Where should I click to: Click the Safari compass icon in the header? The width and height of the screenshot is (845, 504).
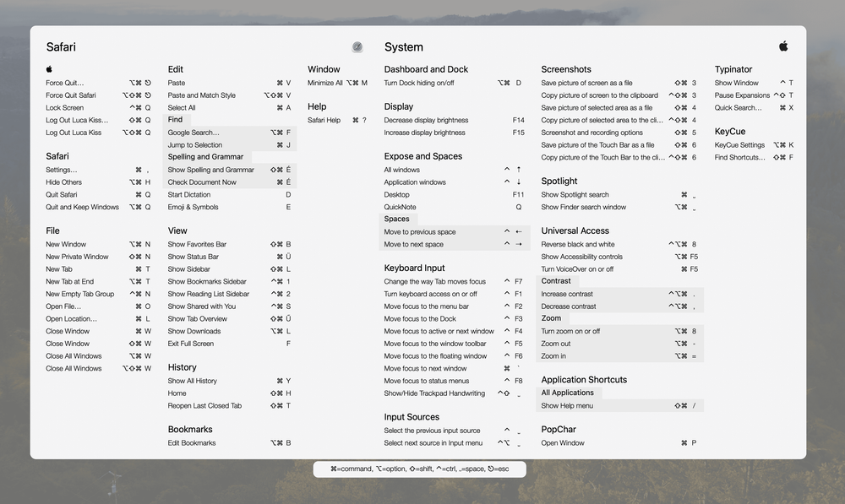357,46
